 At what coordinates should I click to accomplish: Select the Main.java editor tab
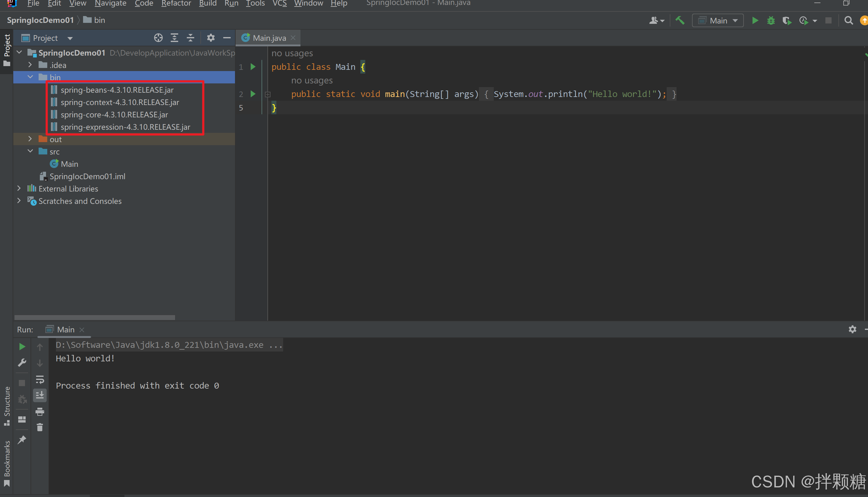click(269, 38)
